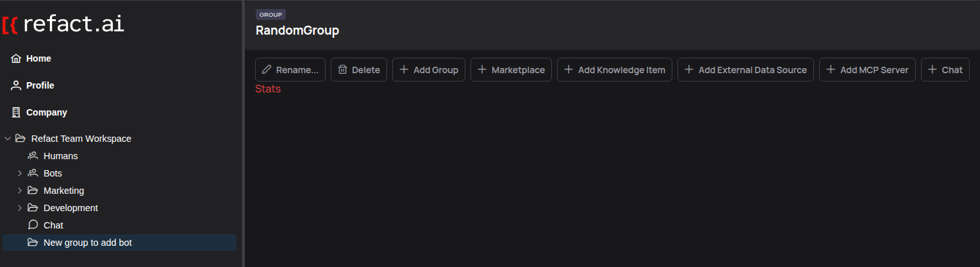Click the pencil icon on the Rename button
The width and height of the screenshot is (980, 267).
[267, 70]
